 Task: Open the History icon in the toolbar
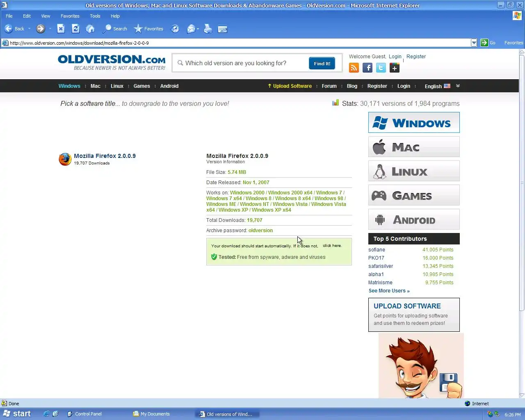click(175, 29)
